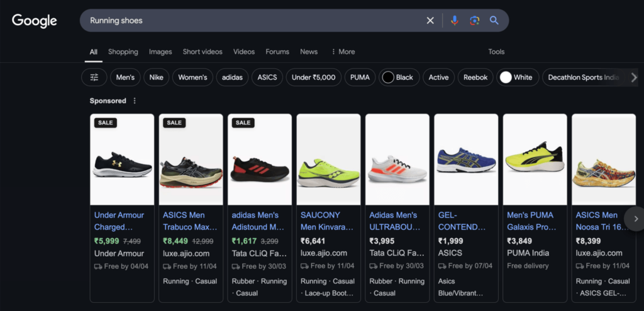Open Google Lens image search icon

474,21
